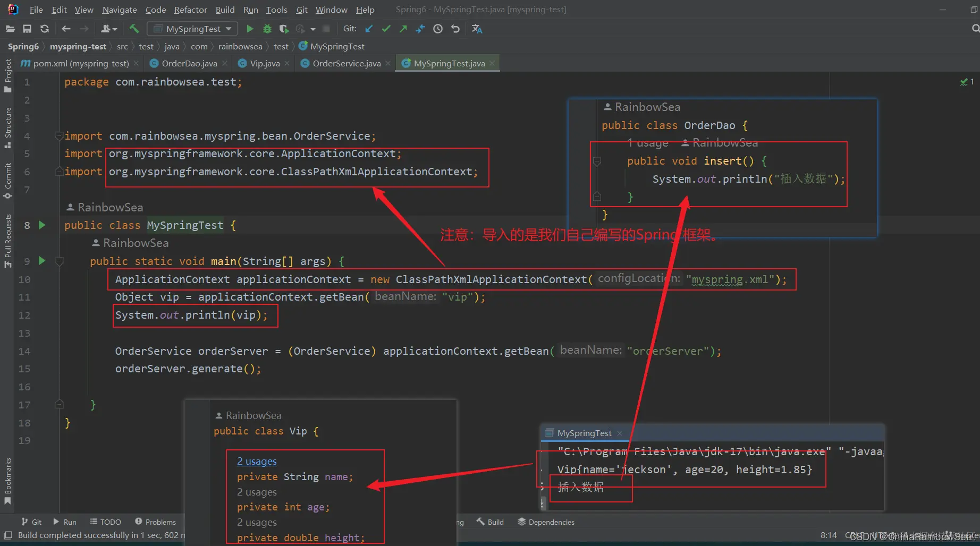Click the run gutter icon beside main method
This screenshot has height=546, width=980.
pos(42,261)
